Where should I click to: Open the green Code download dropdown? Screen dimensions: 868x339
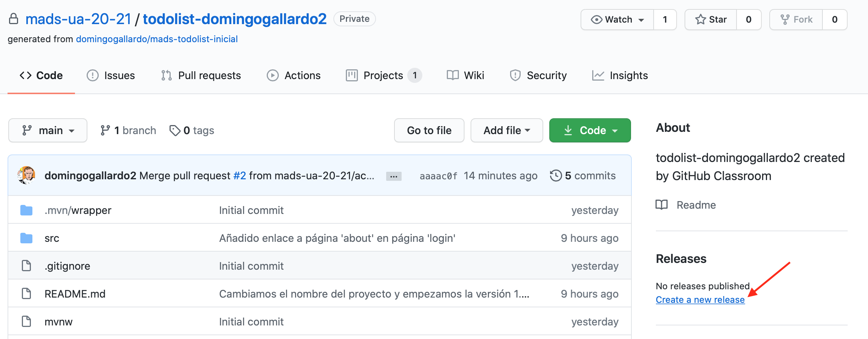tap(590, 130)
